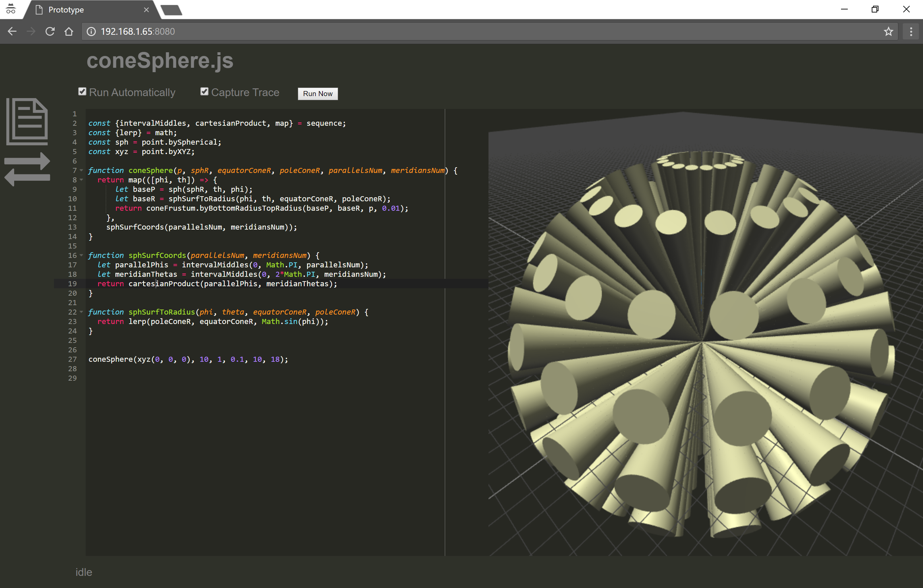Collapse the map arrow-function fold at line 8
This screenshot has height=588, width=923.
click(x=81, y=180)
